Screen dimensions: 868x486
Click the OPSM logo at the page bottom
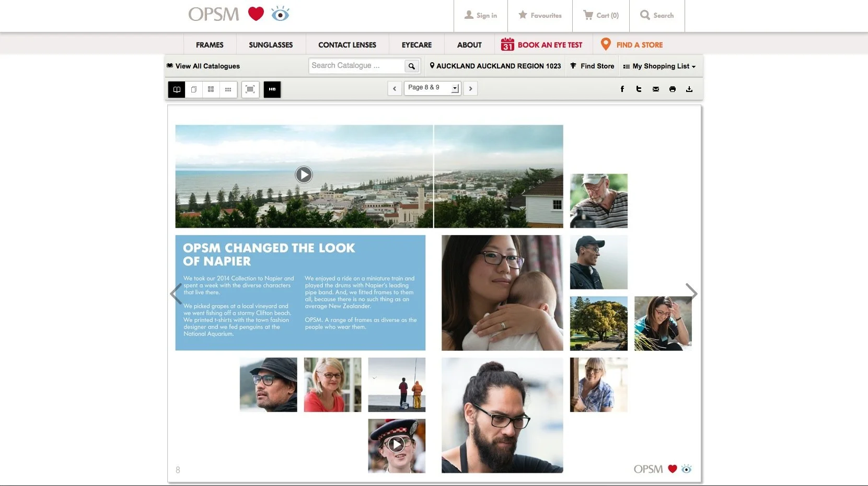(662, 469)
